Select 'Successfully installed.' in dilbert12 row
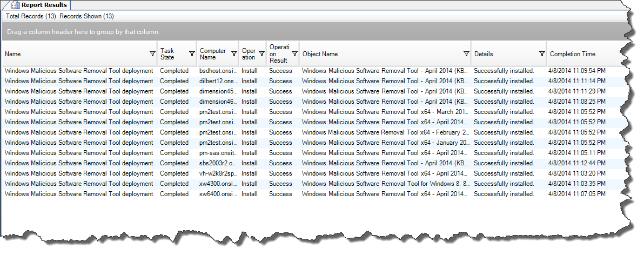This screenshot has height=255, width=644. pos(504,81)
